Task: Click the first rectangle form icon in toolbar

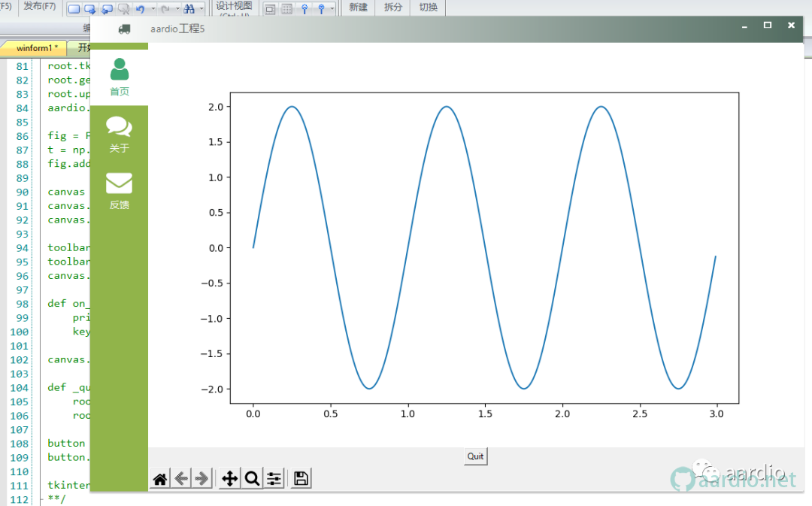Action: [x=74, y=9]
